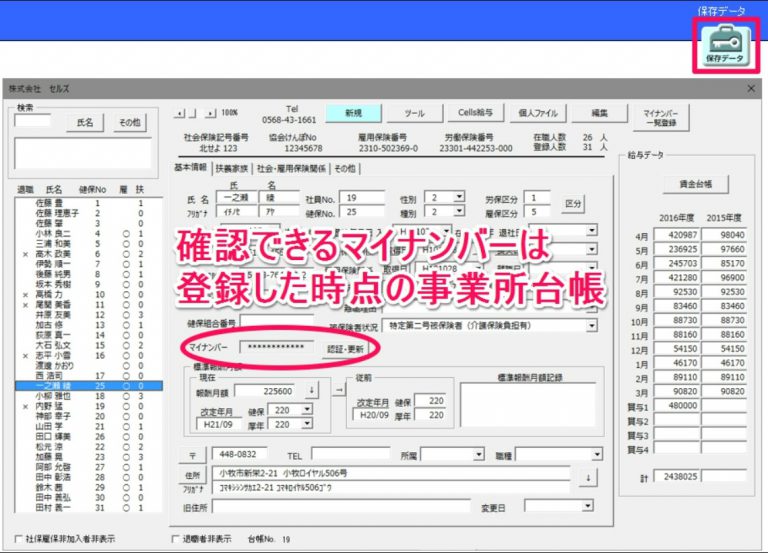The image size is (768, 553).
Task: Select employee 小柳 雅也 in the list
Action: (x=88, y=396)
